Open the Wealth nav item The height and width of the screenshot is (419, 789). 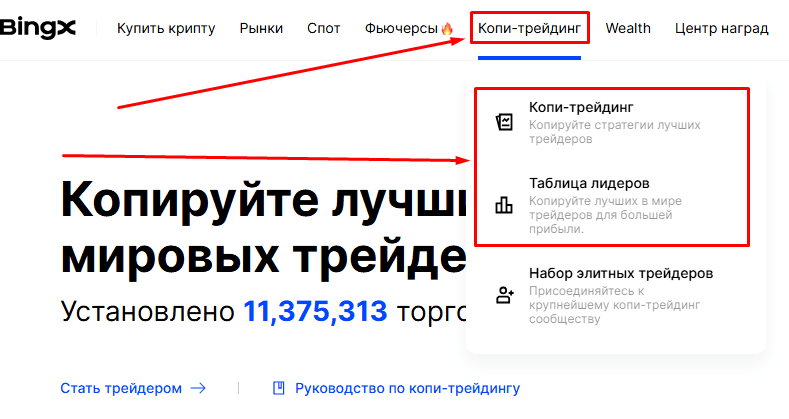(628, 29)
